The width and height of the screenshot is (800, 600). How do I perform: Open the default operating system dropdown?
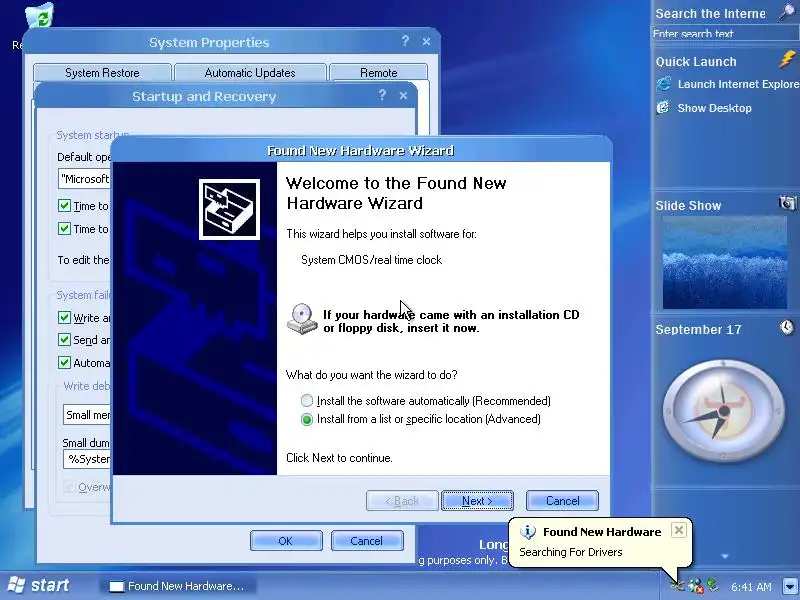point(85,179)
